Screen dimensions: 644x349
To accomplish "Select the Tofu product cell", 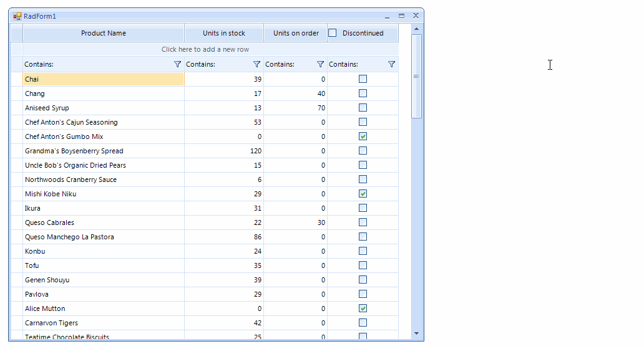I will point(104,265).
